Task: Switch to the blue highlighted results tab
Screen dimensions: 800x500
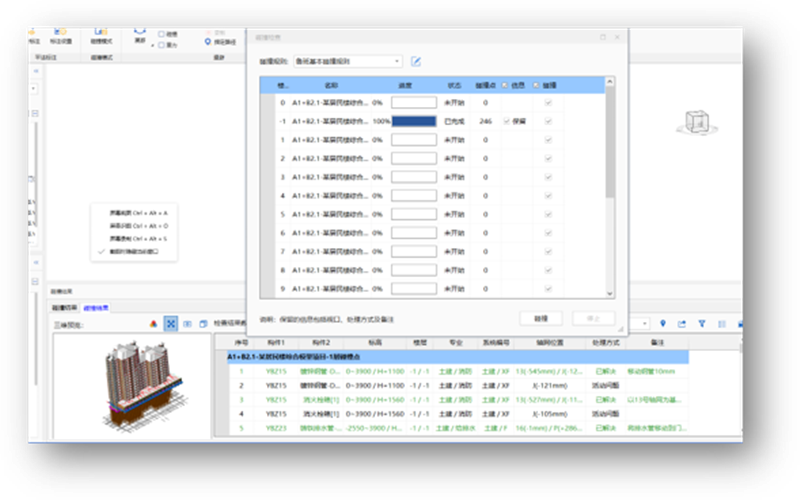Action: tap(96, 308)
